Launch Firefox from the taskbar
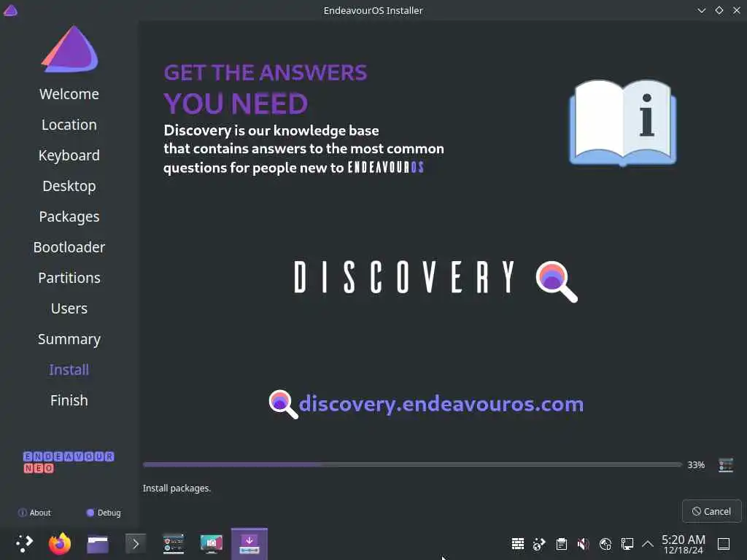Viewport: 747px width, 560px height. point(60,544)
